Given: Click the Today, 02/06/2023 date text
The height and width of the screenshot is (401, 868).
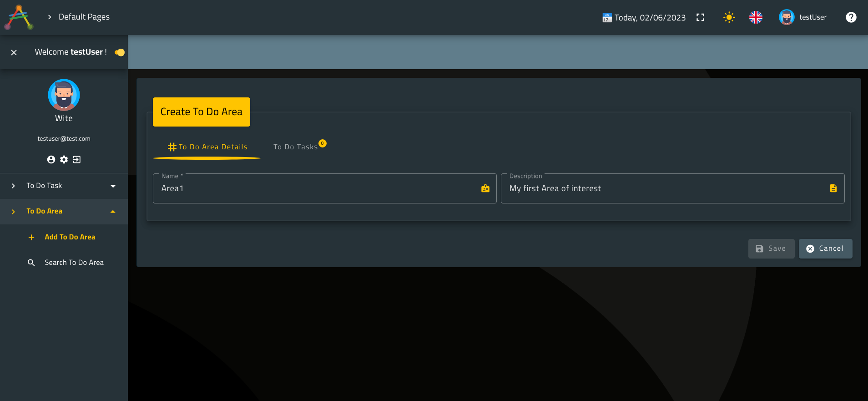Looking at the screenshot, I should coord(650,17).
